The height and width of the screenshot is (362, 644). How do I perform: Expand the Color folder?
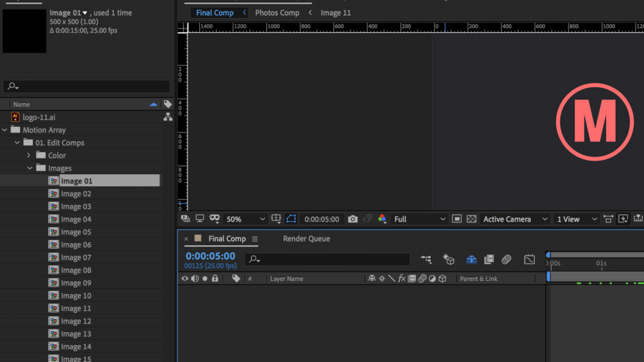pyautogui.click(x=29, y=155)
